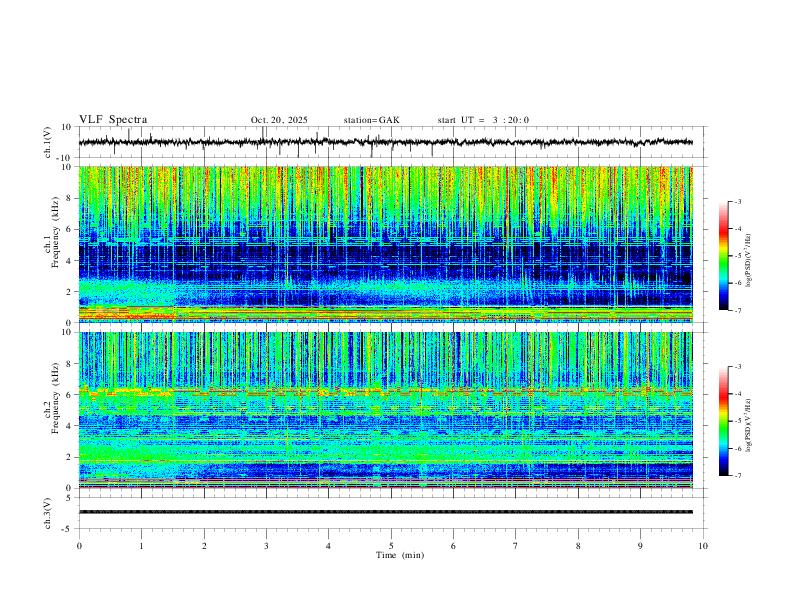Image resolution: width=792 pixels, height=612 pixels.
Task: Click the ch.1 voltage waveform trace
Action: click(385, 142)
